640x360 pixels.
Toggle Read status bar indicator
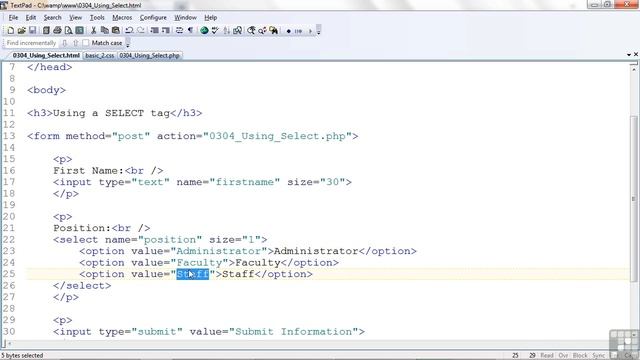[x=547, y=356]
